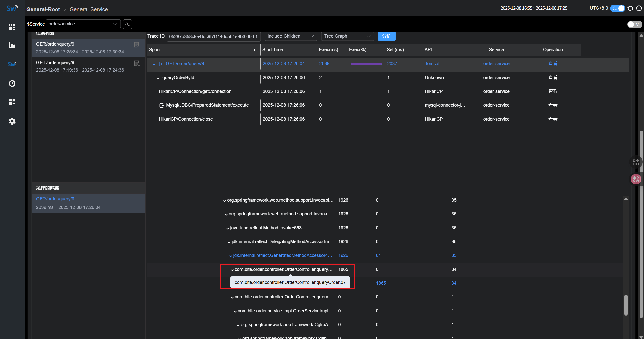View task details icon for first GET:/order/query/9 task

[x=137, y=45]
